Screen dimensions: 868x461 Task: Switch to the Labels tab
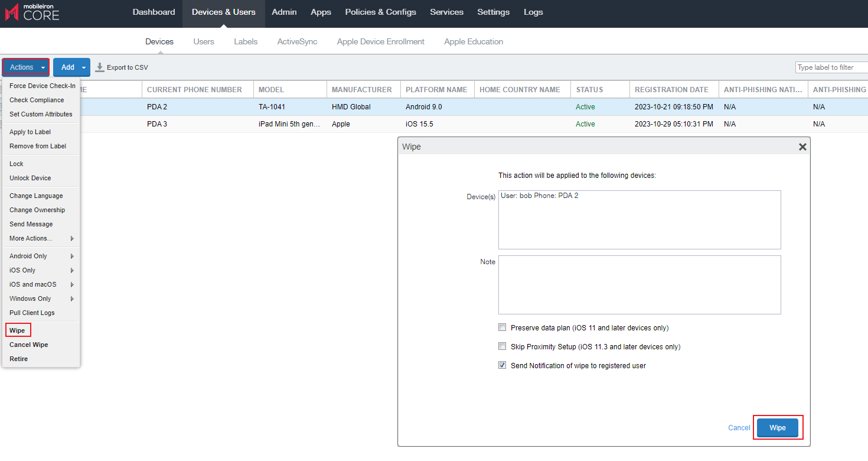[x=246, y=42]
